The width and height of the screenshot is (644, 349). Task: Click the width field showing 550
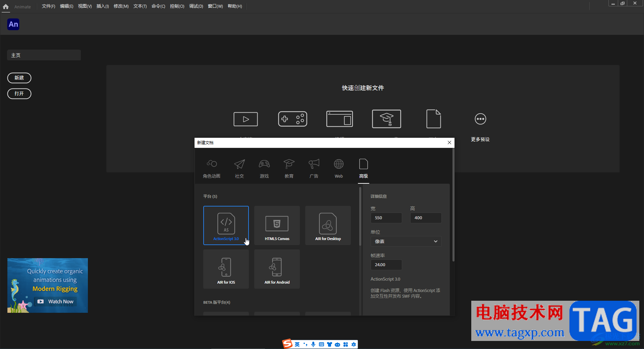point(386,218)
